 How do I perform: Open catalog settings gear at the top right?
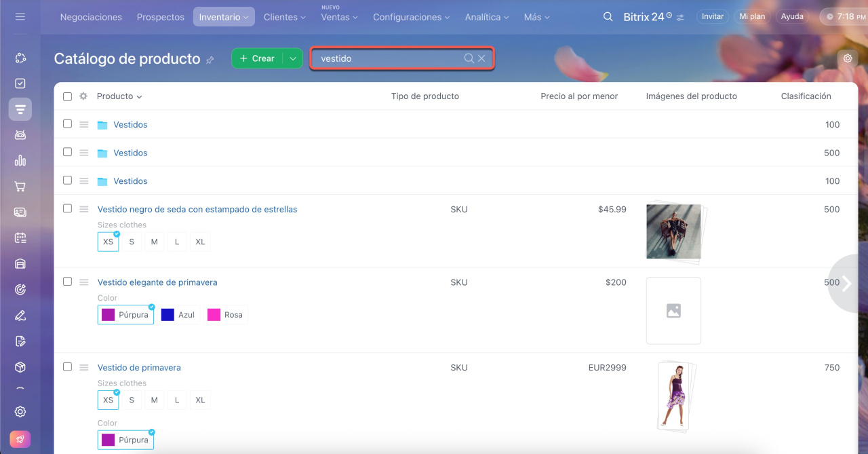click(847, 58)
